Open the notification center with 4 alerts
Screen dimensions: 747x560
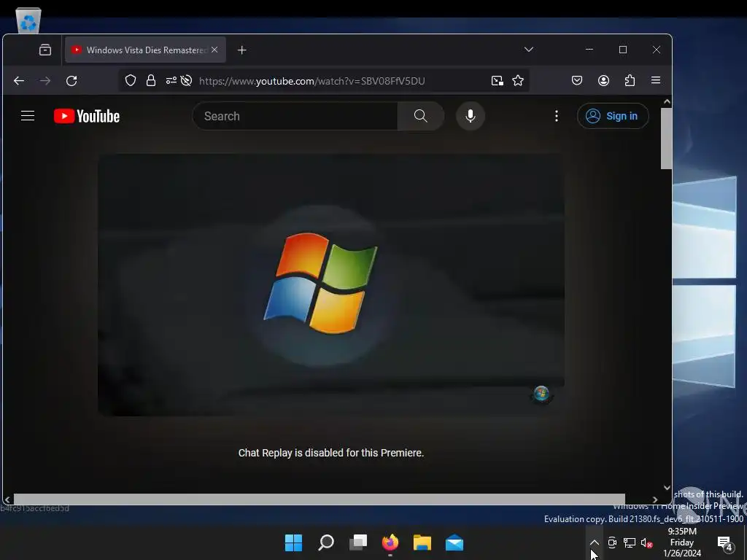[x=725, y=542]
